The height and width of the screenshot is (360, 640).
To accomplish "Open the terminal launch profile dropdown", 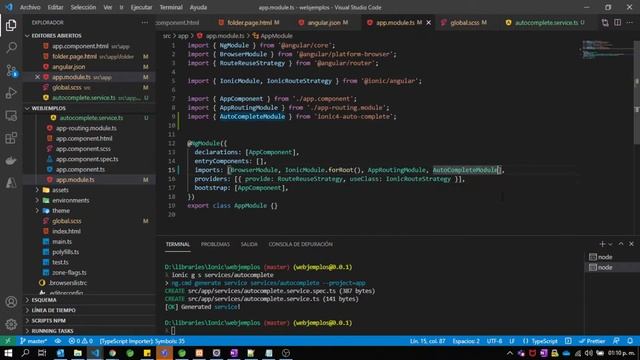I will [x=611, y=244].
